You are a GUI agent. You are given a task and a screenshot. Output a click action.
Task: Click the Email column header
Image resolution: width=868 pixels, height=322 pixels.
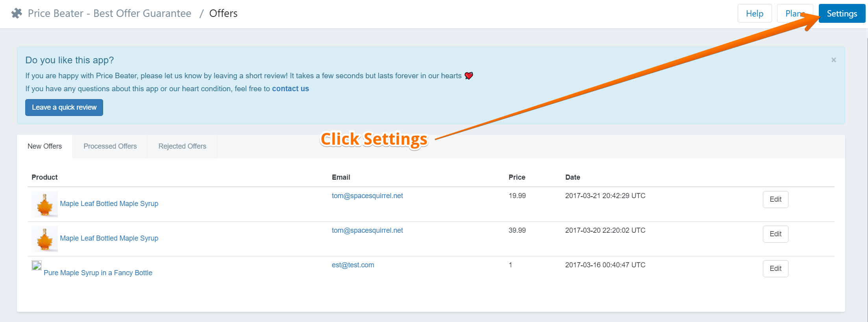(341, 177)
